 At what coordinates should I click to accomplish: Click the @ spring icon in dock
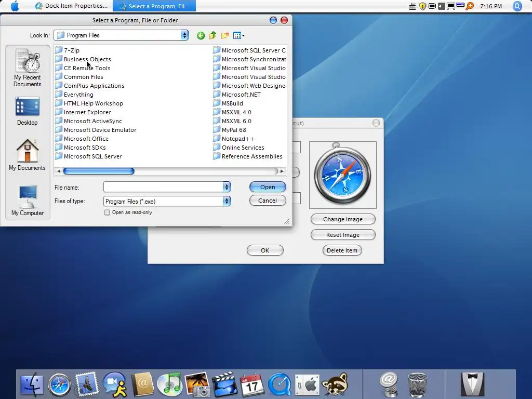click(x=389, y=385)
